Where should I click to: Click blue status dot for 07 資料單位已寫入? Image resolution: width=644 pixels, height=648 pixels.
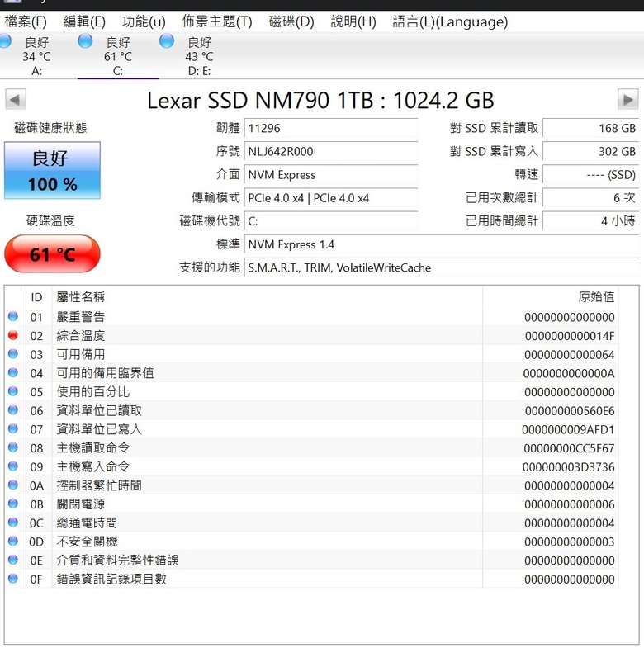13,428
